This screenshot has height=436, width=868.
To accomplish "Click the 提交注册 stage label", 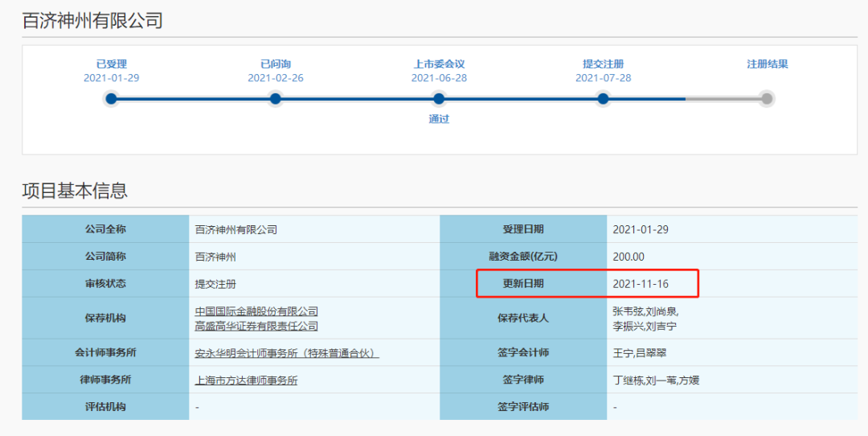I will (603, 64).
